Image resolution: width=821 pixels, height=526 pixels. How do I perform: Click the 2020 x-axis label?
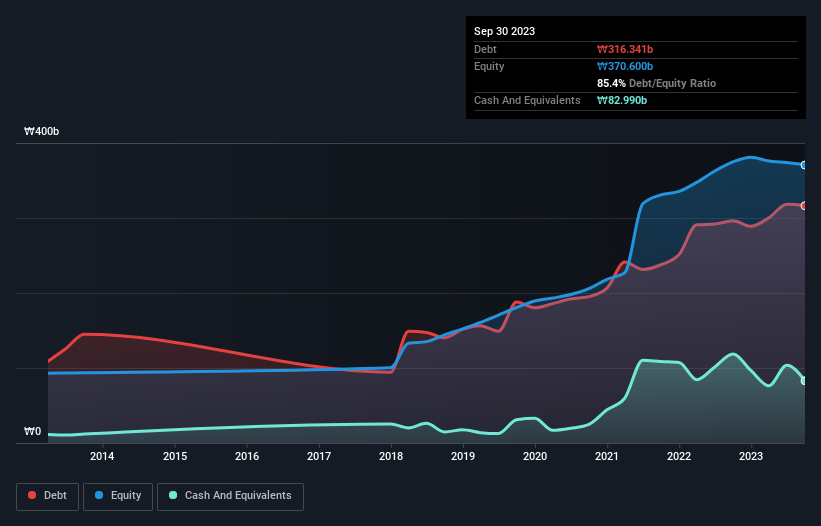pos(535,456)
